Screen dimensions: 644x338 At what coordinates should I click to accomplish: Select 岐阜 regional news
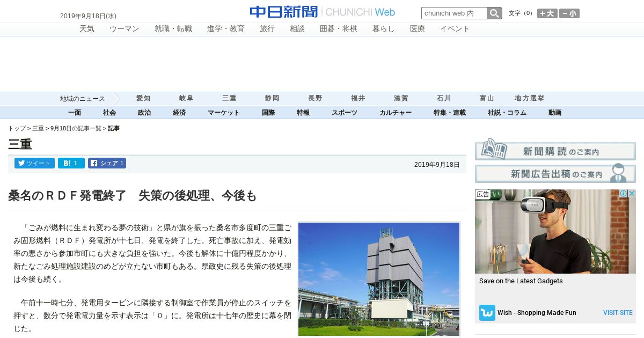[x=186, y=99]
